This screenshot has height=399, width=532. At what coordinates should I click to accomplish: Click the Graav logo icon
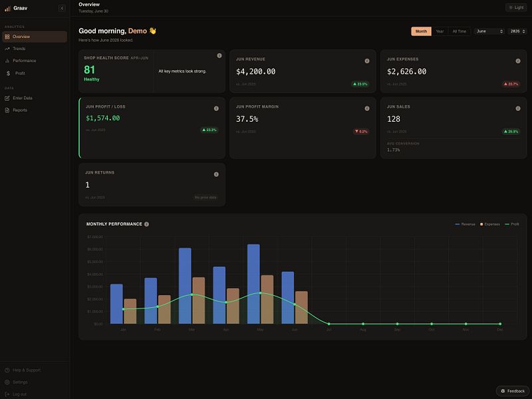(7, 9)
